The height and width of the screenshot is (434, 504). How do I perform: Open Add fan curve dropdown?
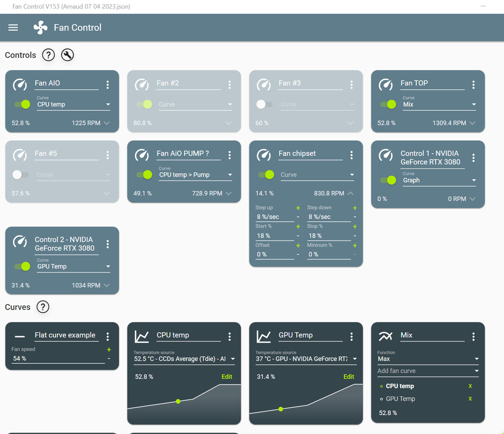coord(428,371)
